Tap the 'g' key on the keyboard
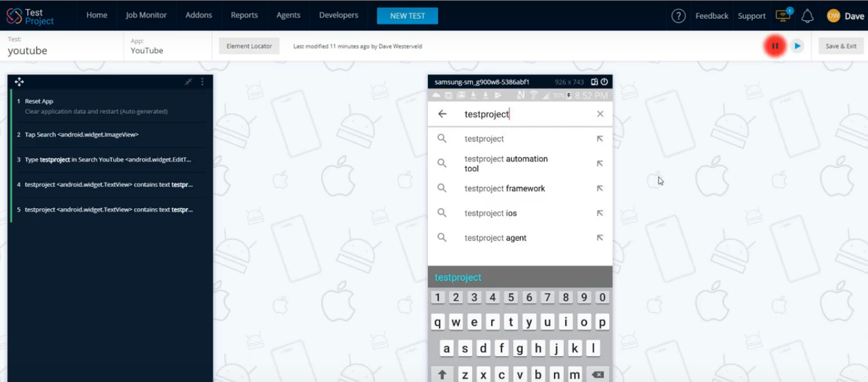Screen dimensions: 868x382 [520, 348]
